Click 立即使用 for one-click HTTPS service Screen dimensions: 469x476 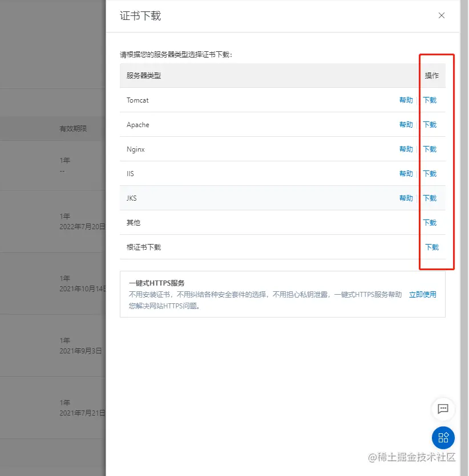[x=423, y=295]
